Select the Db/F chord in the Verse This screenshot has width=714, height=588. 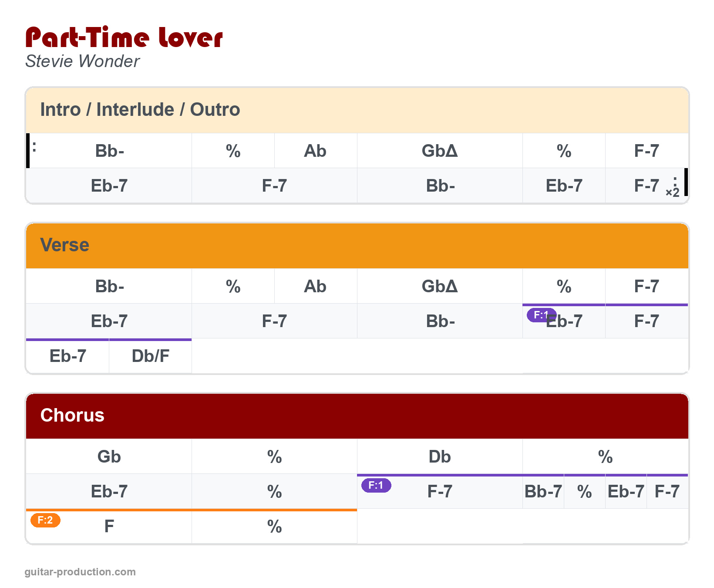click(150, 356)
